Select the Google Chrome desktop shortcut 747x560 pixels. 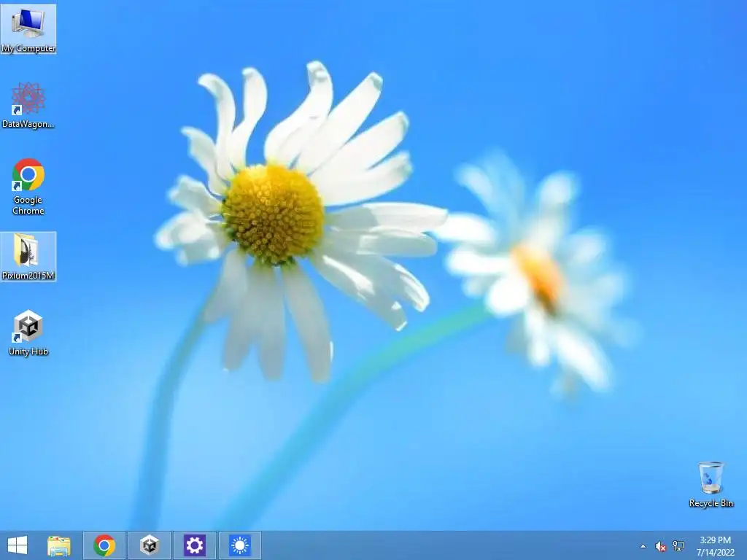[28, 186]
